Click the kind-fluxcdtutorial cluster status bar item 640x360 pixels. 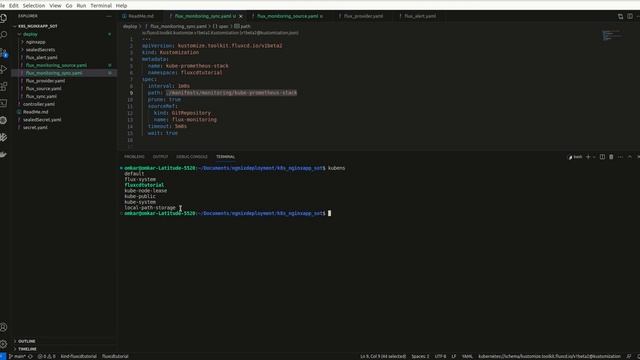click(x=78, y=356)
